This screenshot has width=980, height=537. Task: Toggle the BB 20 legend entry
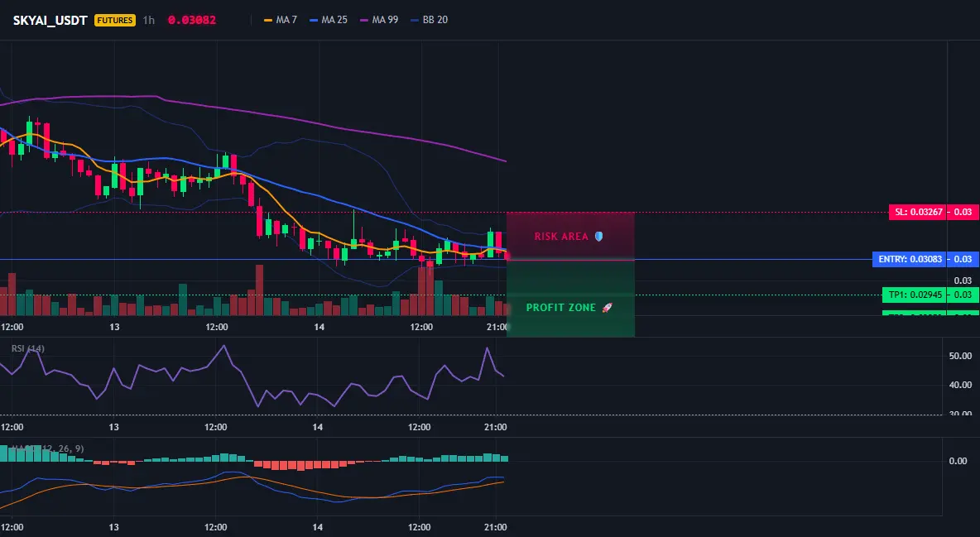[x=430, y=20]
